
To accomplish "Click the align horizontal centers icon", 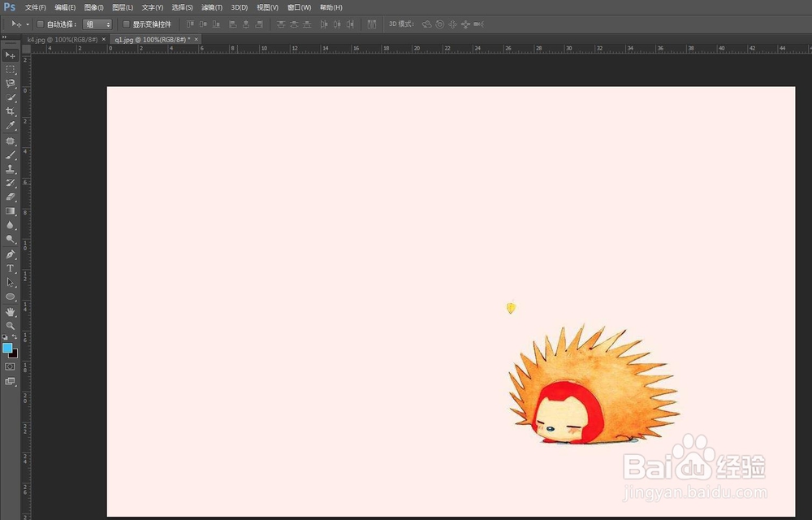I will [x=246, y=24].
